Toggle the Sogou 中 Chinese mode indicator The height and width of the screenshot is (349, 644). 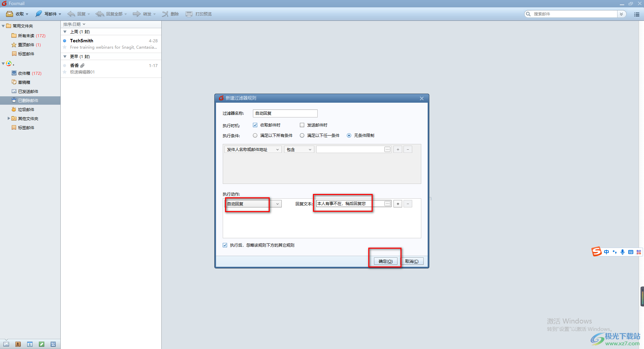click(x=606, y=252)
